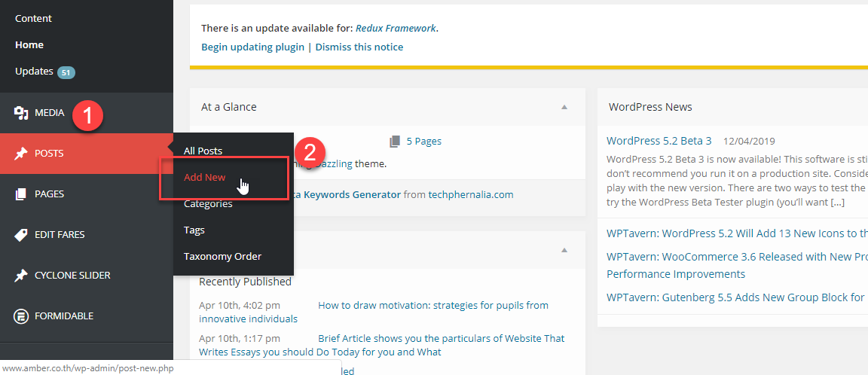The width and height of the screenshot is (868, 375).
Task: Open Content item at sidebar top
Action: tap(33, 18)
